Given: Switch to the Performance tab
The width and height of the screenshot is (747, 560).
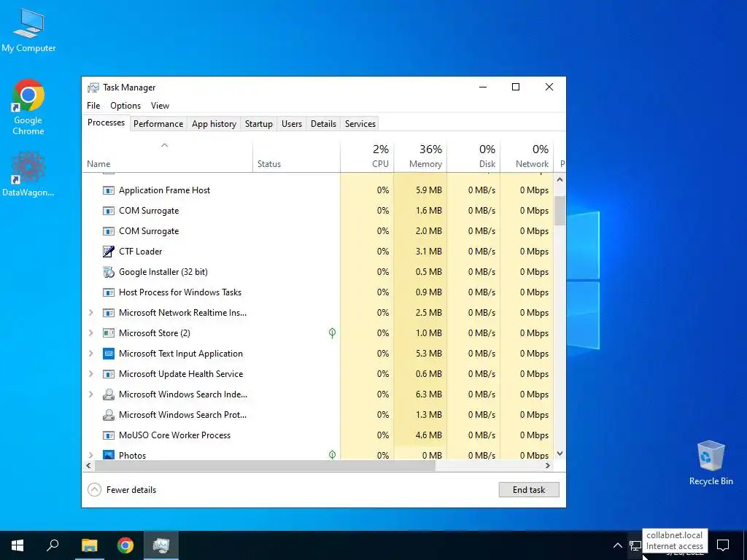Looking at the screenshot, I should (x=158, y=124).
